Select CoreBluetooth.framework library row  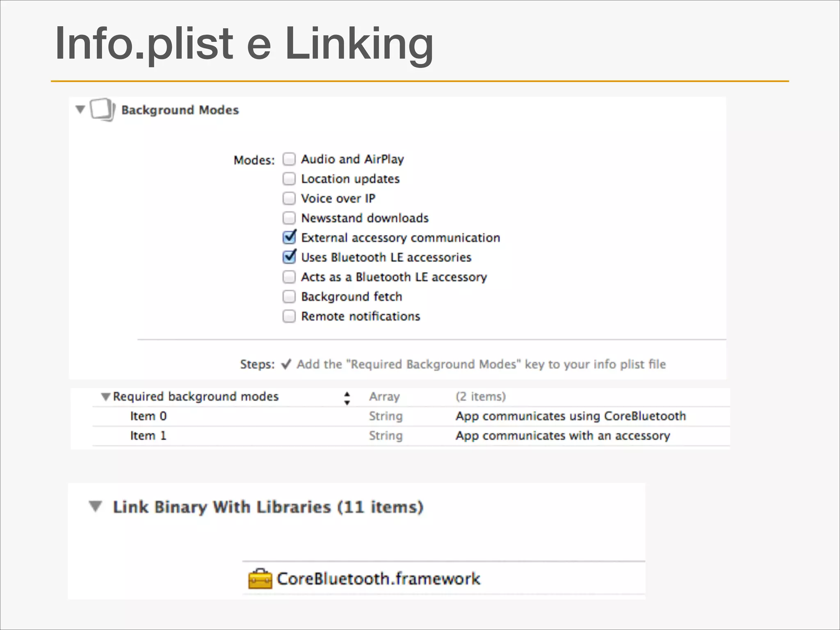444,579
